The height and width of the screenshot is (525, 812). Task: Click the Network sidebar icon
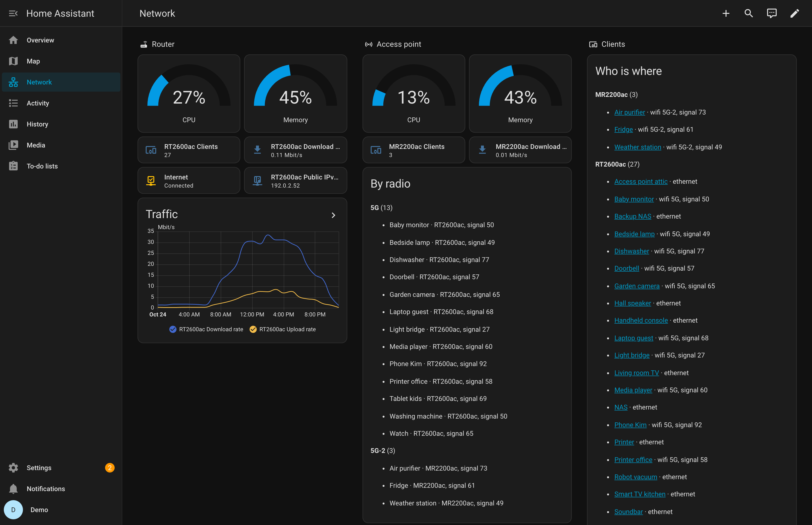[x=13, y=82]
